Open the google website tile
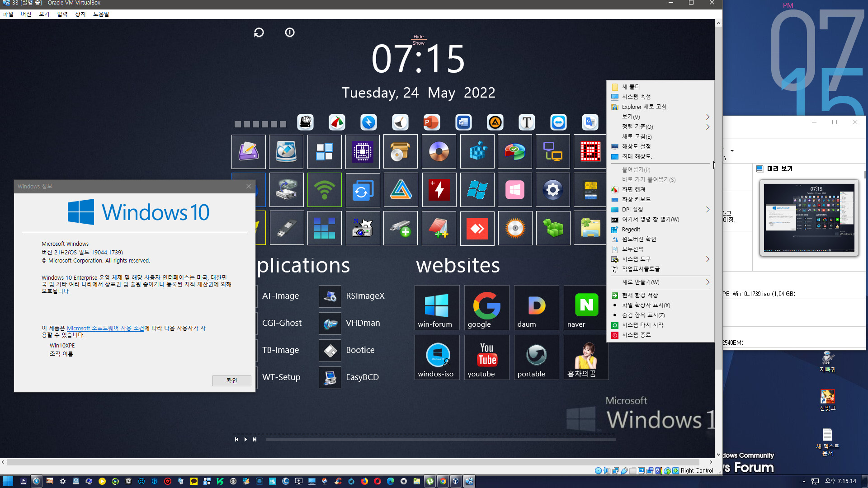 coord(486,307)
